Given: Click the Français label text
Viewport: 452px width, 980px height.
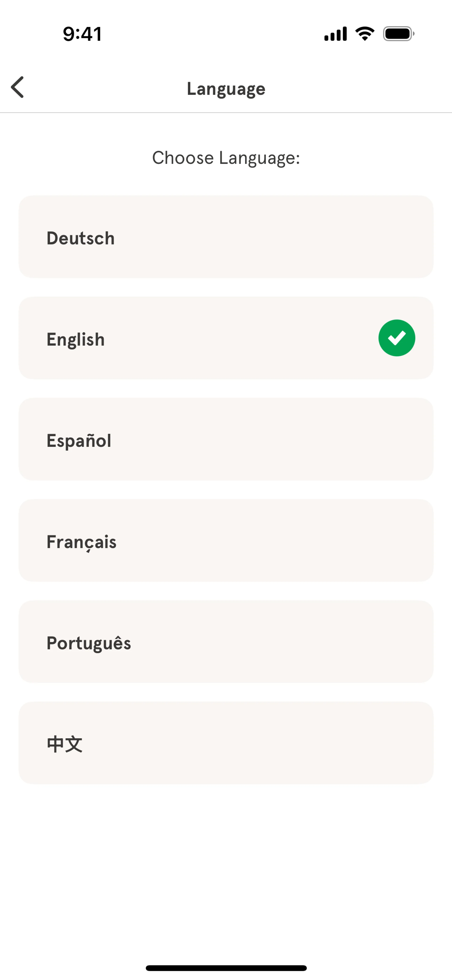Looking at the screenshot, I should click(x=81, y=542).
